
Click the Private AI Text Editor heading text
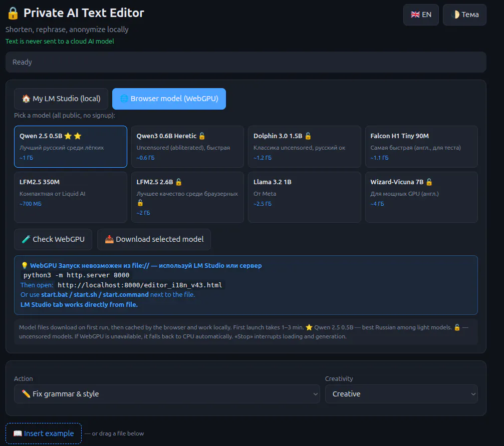pos(84,13)
